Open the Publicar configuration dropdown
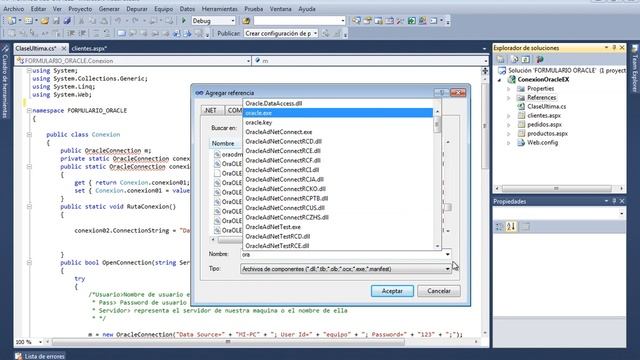Image resolution: width=640 pixels, height=360 pixels. [315, 33]
